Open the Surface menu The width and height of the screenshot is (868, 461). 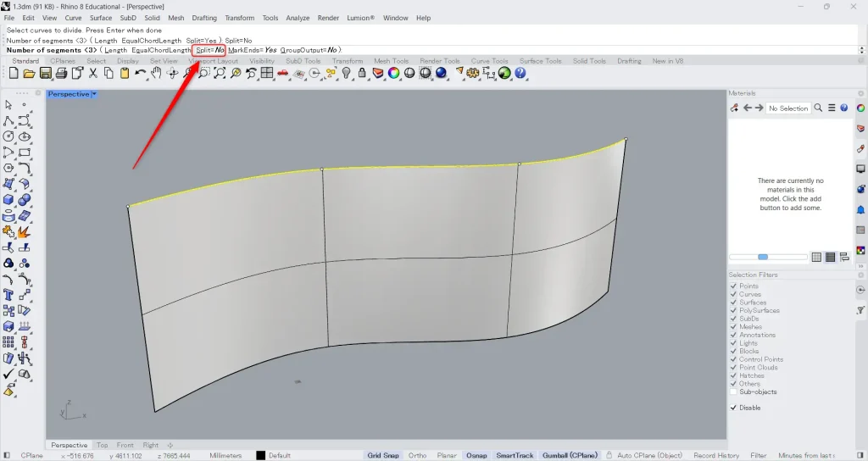[101, 18]
